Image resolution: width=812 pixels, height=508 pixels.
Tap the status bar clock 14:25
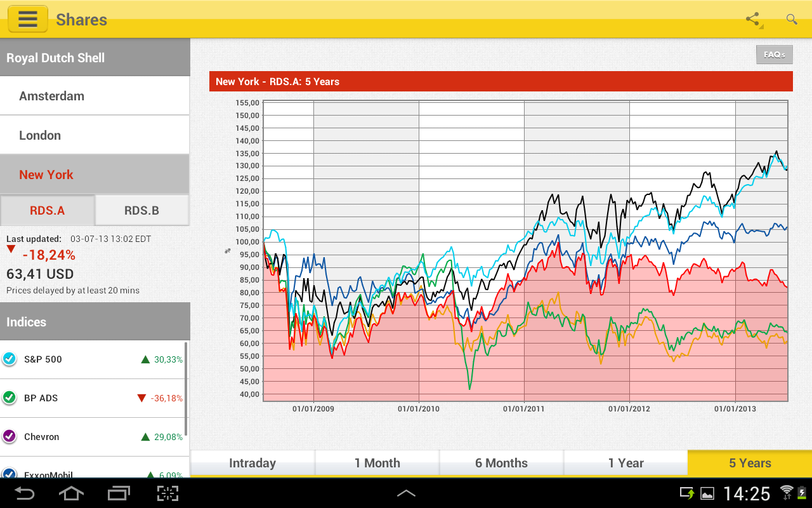point(747,493)
